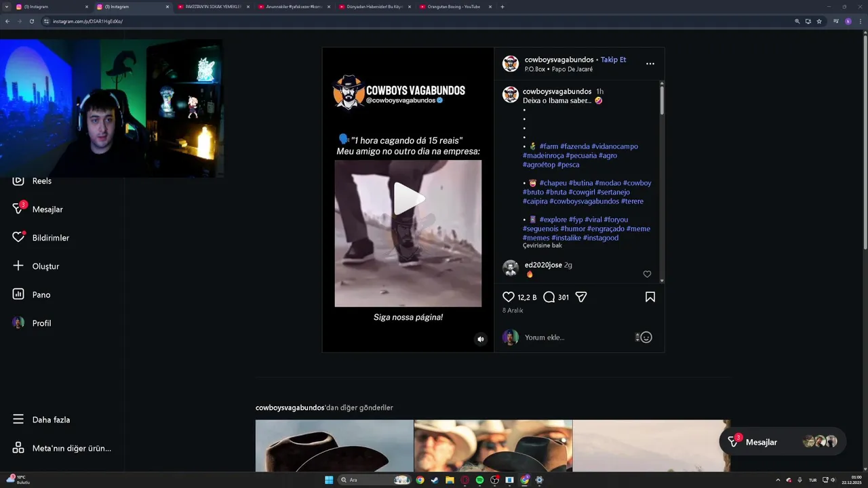Image resolution: width=868 pixels, height=488 pixels.
Task: Save the post with the bookmark icon
Action: pyautogui.click(x=650, y=297)
